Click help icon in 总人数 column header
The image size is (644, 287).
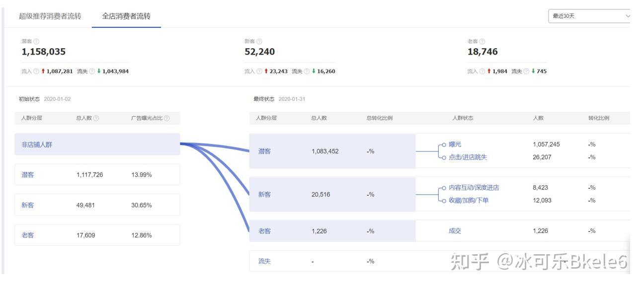tap(96, 119)
